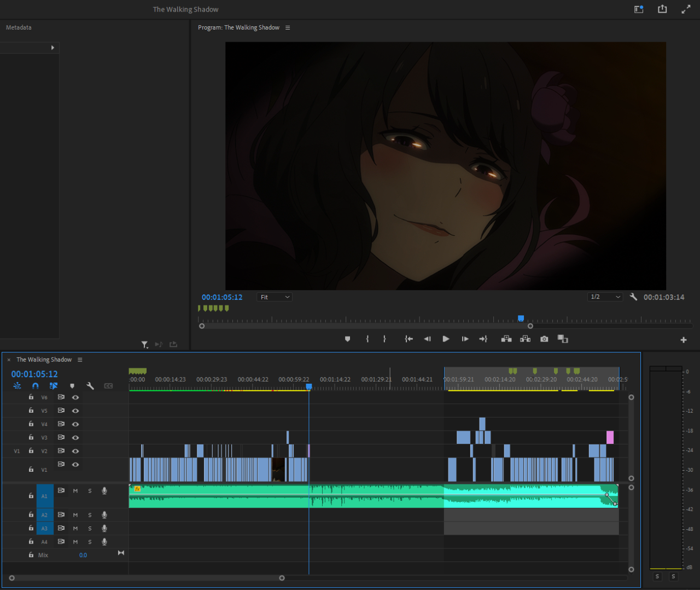Click Mix track go-to-end icon
The height and width of the screenshot is (590, 700).
(121, 553)
